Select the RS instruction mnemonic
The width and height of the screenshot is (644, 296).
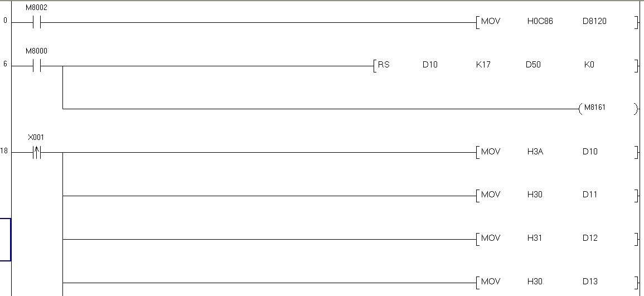pos(384,65)
